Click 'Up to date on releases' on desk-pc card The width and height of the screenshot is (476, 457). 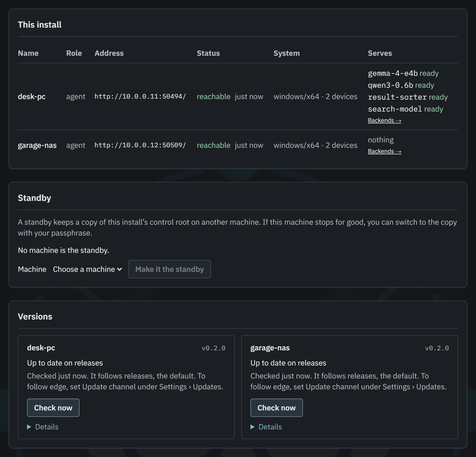65,363
